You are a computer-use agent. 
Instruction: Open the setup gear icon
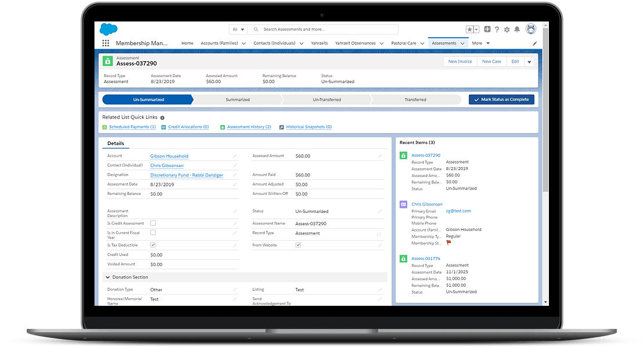click(507, 30)
